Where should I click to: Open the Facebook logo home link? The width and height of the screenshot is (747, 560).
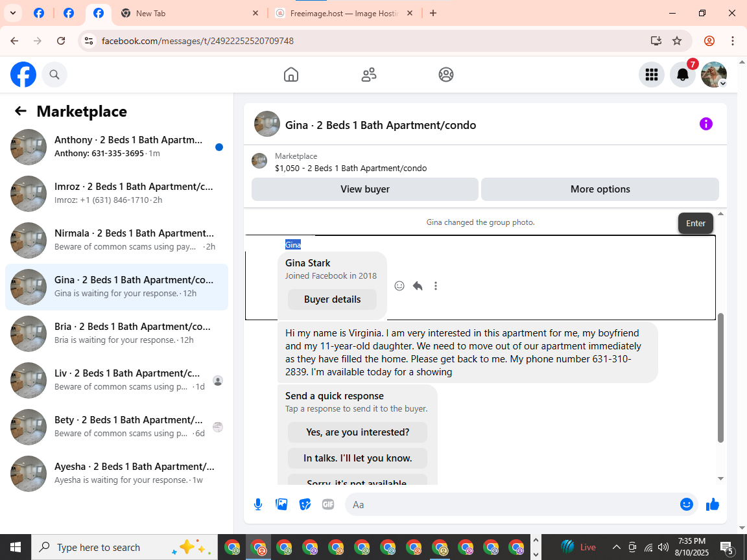point(23,75)
